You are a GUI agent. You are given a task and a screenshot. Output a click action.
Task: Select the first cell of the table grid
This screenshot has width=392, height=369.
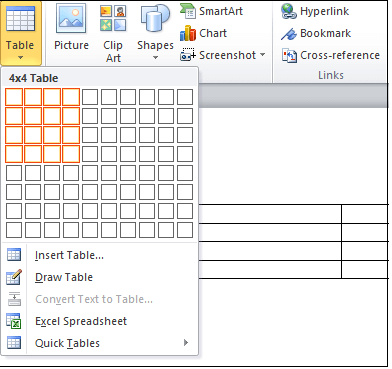14,97
